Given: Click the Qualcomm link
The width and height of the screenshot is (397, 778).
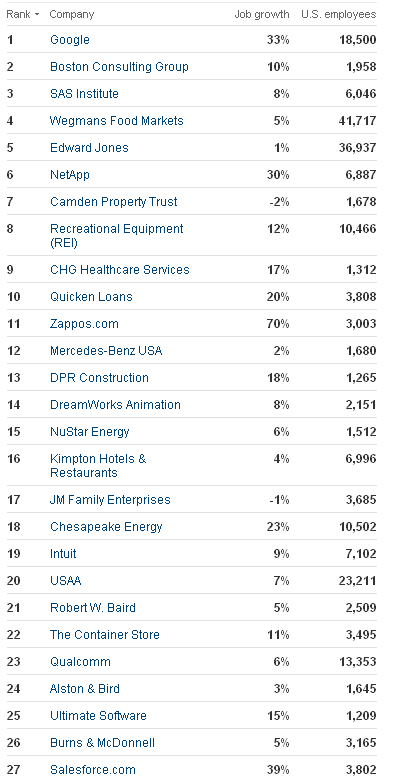Looking at the screenshot, I should point(80,662).
